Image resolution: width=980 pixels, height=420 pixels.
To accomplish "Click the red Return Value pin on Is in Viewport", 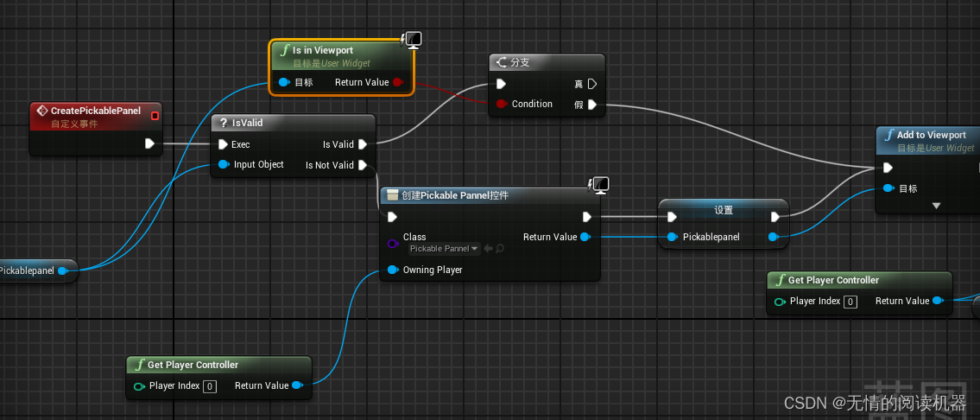I will 399,82.
